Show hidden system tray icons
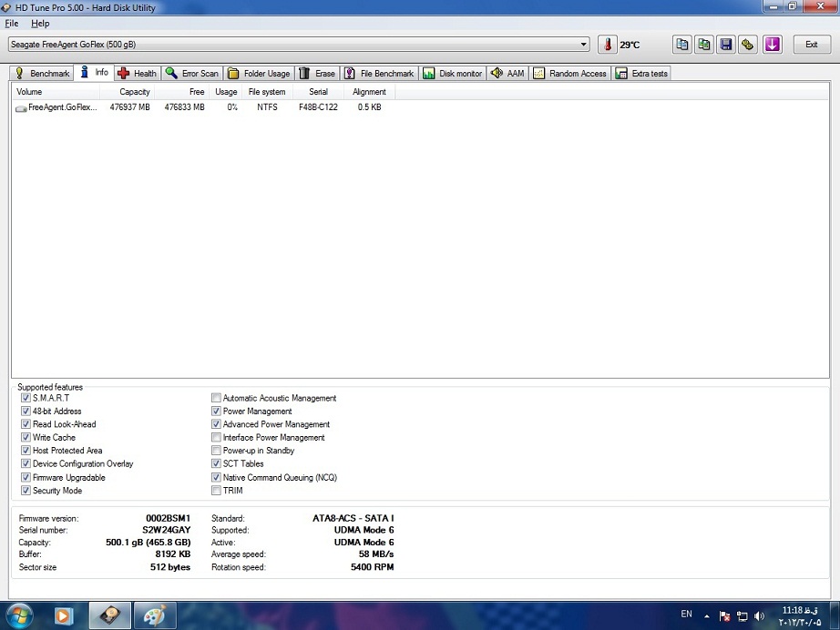Viewport: 840px width, 630px height. tap(708, 615)
